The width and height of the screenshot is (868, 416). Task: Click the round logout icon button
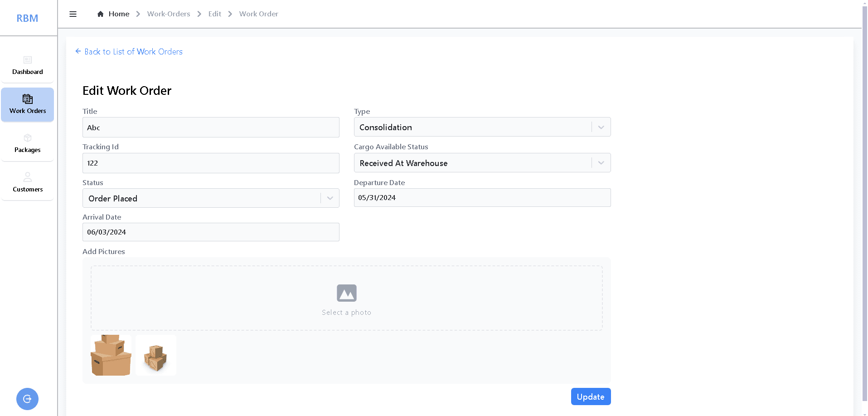coord(27,399)
